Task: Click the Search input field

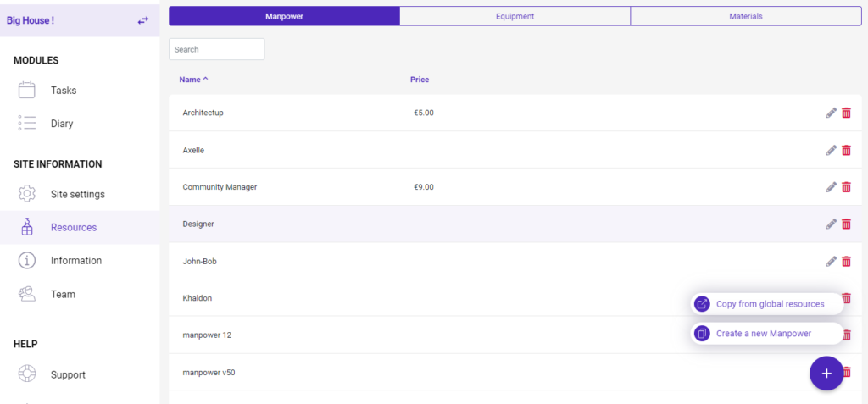Action: click(x=216, y=49)
